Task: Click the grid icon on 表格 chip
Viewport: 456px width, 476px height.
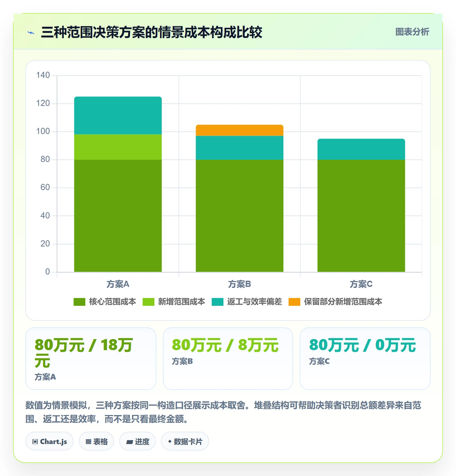Action: click(x=89, y=442)
